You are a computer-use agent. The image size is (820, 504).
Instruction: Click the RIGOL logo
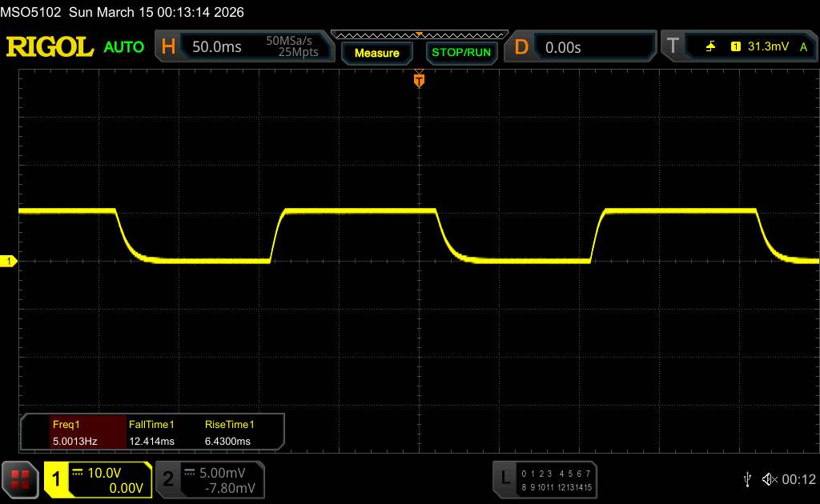(x=50, y=47)
